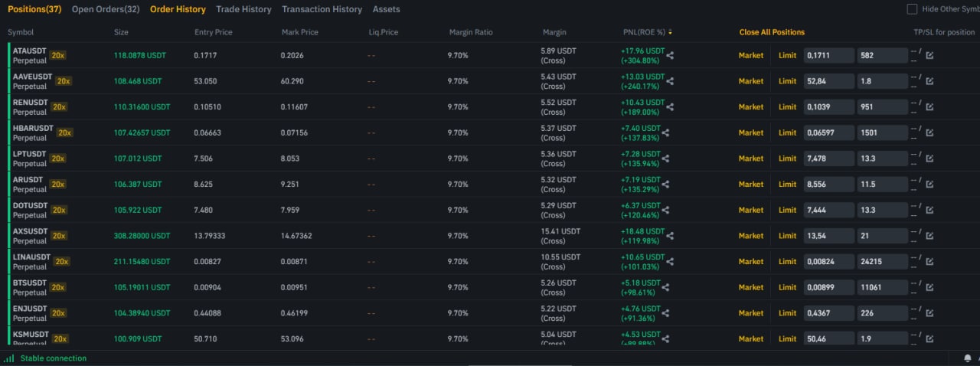Click the 20x leverage badge on AXSUSDT
Image resolution: width=980 pixels, height=366 pixels.
click(58, 236)
